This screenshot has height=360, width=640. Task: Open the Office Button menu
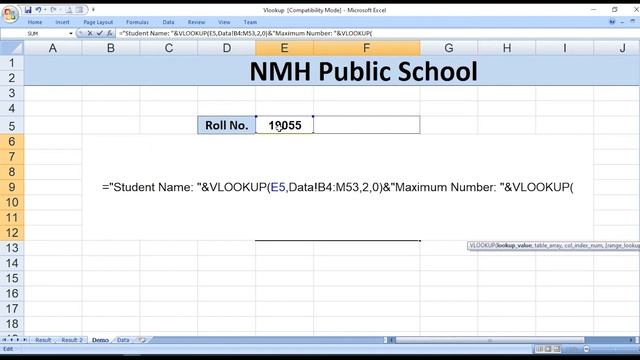[10, 14]
